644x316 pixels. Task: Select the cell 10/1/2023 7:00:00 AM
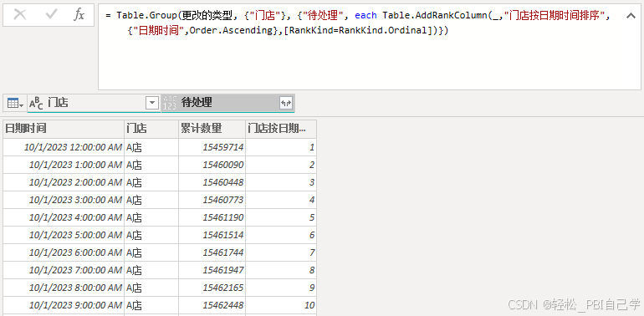click(64, 270)
